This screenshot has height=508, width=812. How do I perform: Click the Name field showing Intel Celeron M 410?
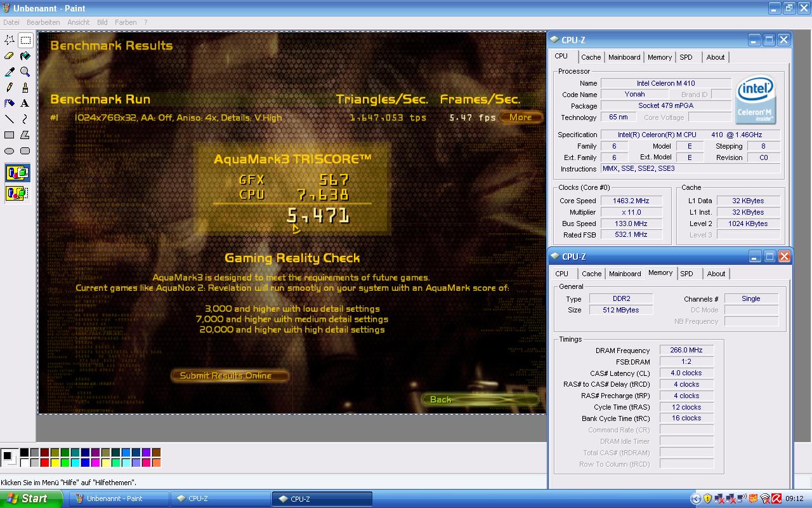[x=666, y=83]
